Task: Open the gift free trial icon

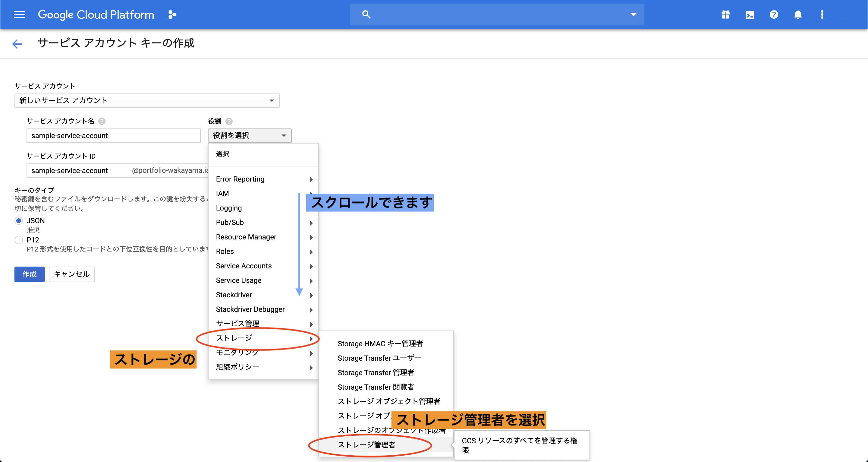Action: (x=725, y=14)
